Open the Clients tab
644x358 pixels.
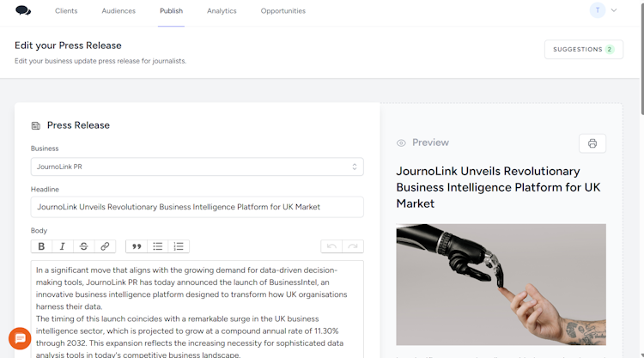(66, 11)
